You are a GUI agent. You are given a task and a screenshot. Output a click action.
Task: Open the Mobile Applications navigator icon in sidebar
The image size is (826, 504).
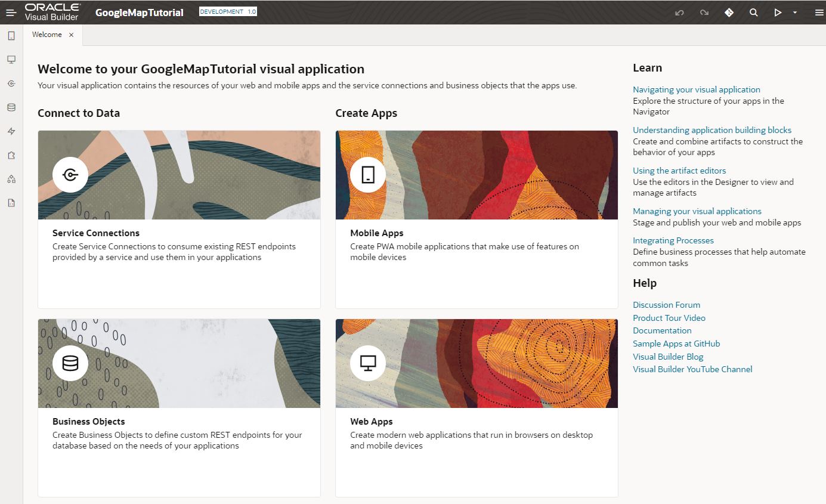[x=11, y=36]
